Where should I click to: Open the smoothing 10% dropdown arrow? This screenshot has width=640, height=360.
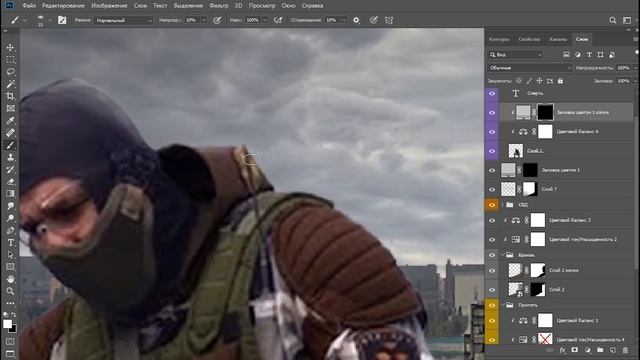tap(344, 20)
